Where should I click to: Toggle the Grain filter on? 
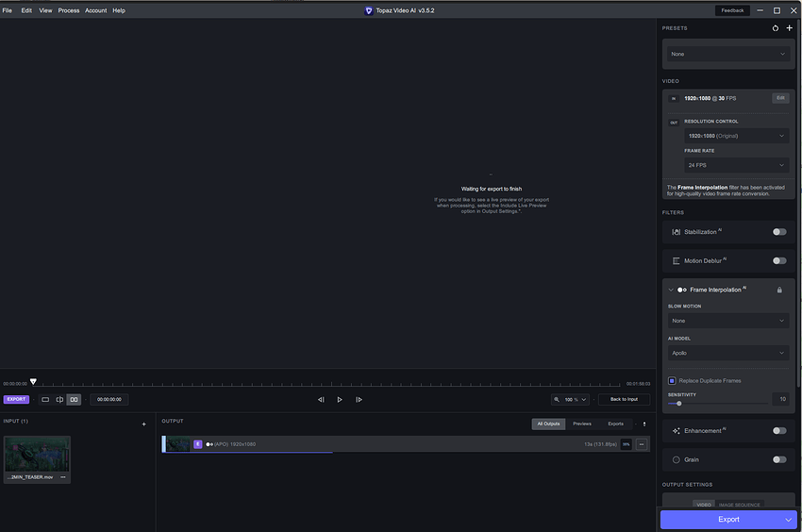click(x=779, y=459)
